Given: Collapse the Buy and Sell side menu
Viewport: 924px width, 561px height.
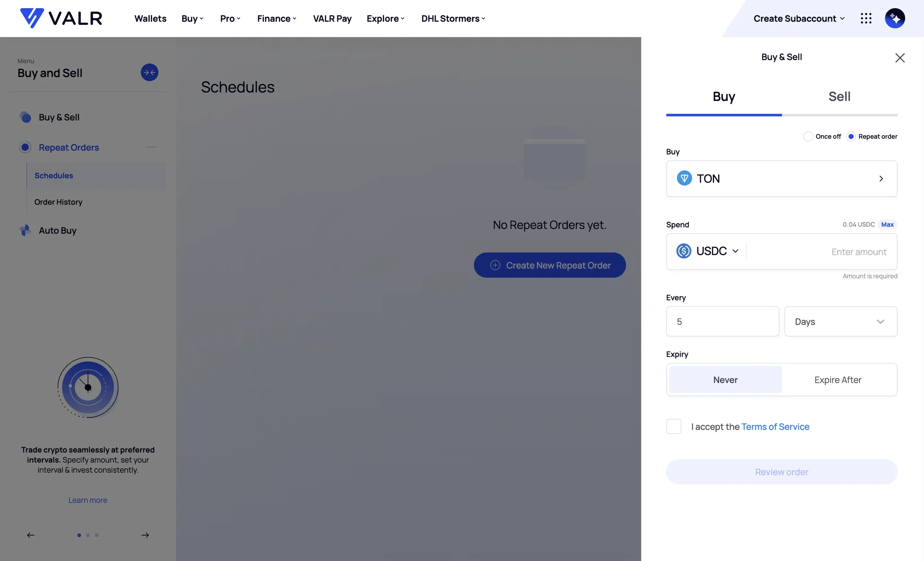Looking at the screenshot, I should pyautogui.click(x=149, y=72).
